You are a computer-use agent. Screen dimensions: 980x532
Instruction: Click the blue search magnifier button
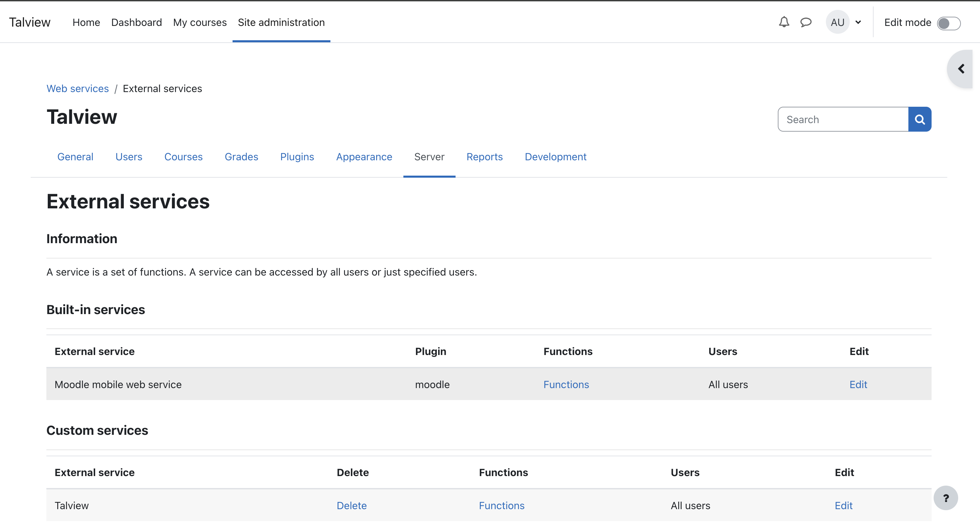point(920,119)
